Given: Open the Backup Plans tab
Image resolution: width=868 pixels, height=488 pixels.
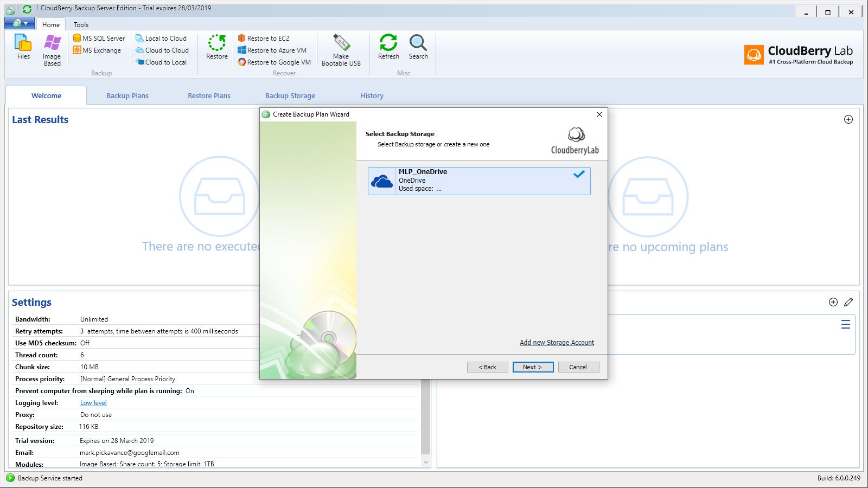Looking at the screenshot, I should [127, 95].
